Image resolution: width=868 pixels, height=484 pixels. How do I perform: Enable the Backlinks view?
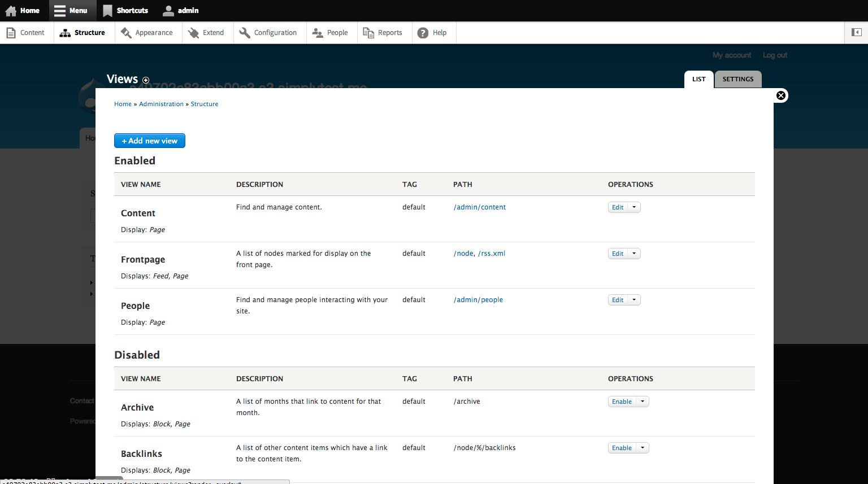(622, 448)
